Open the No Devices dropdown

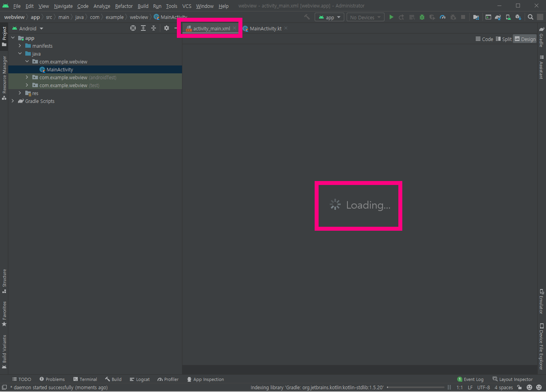tap(366, 17)
